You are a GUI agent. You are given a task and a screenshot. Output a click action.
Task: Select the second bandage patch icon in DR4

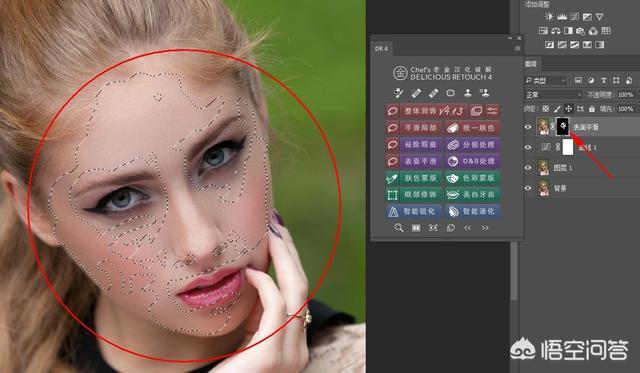point(433,93)
